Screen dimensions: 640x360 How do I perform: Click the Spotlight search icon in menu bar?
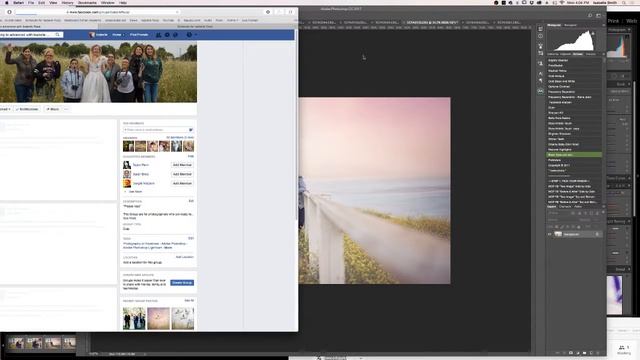tap(624, 2)
